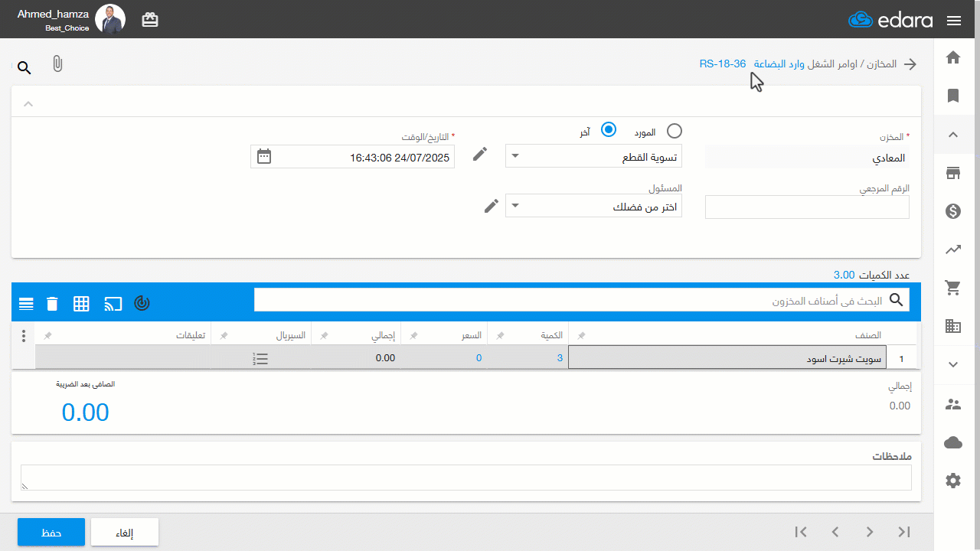Open the trending chart sidebar icon

(953, 249)
